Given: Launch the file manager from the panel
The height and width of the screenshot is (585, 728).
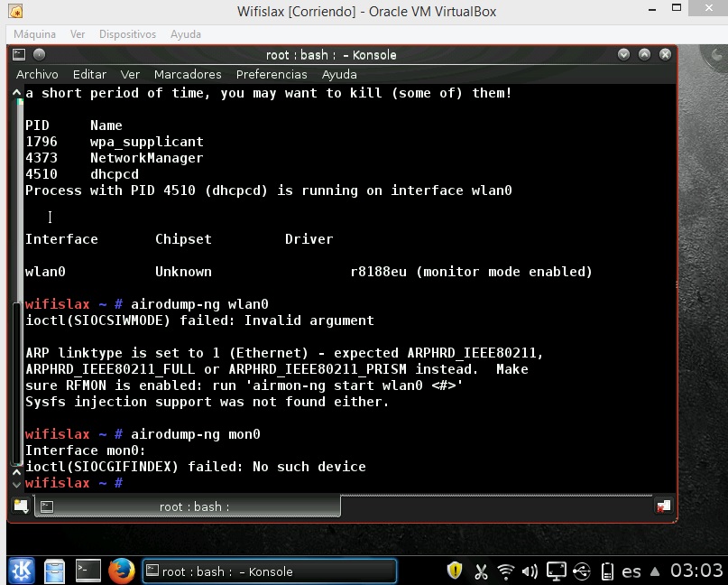Looking at the screenshot, I should pyautogui.click(x=54, y=571).
